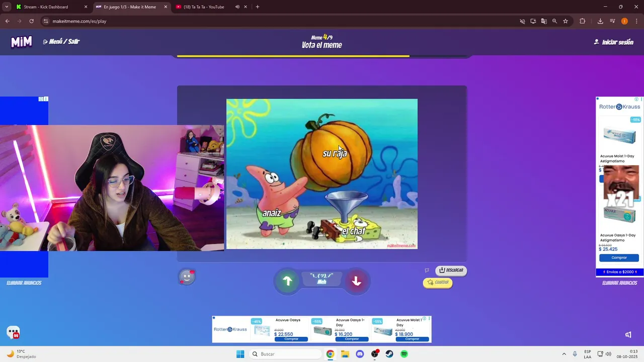Open Steam from taskbar
Image resolution: width=644 pixels, height=362 pixels.
pos(389,354)
